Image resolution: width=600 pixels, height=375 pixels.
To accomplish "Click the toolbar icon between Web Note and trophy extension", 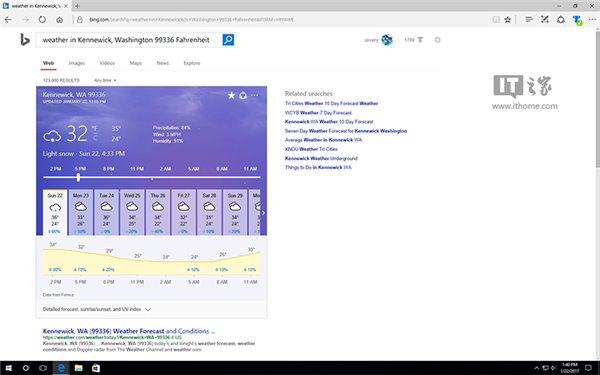I will point(561,20).
